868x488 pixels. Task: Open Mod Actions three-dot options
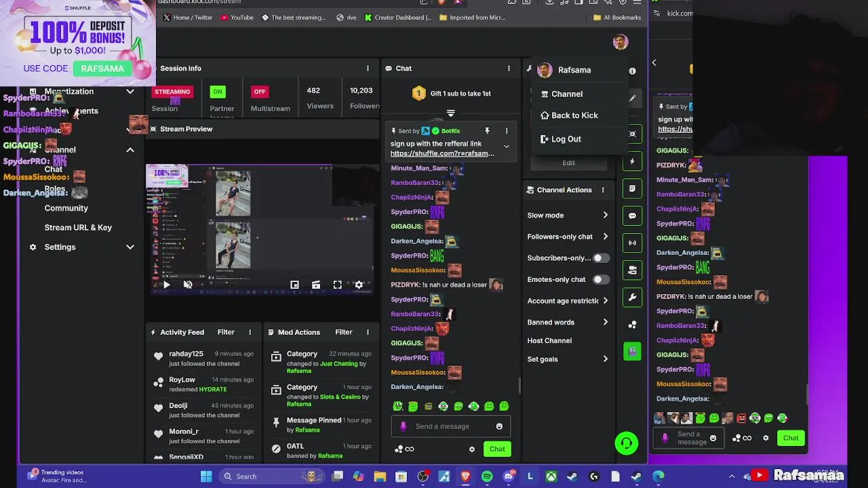[368, 332]
